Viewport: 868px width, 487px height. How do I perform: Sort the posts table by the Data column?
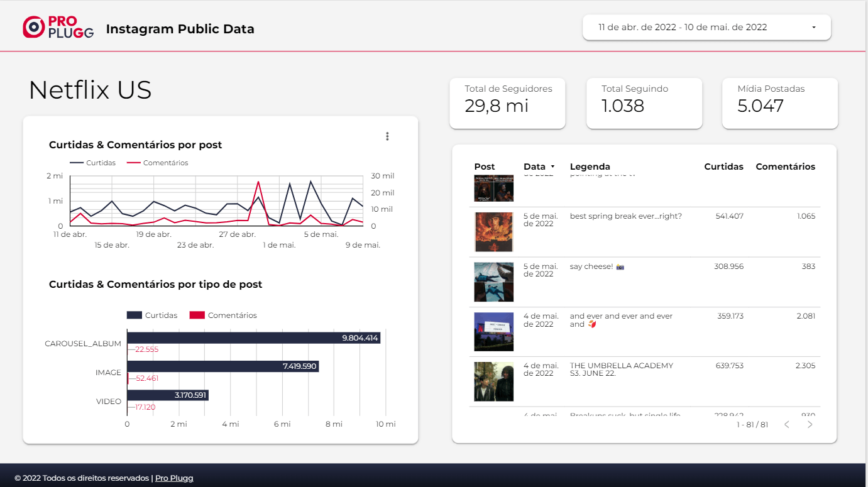tap(539, 167)
